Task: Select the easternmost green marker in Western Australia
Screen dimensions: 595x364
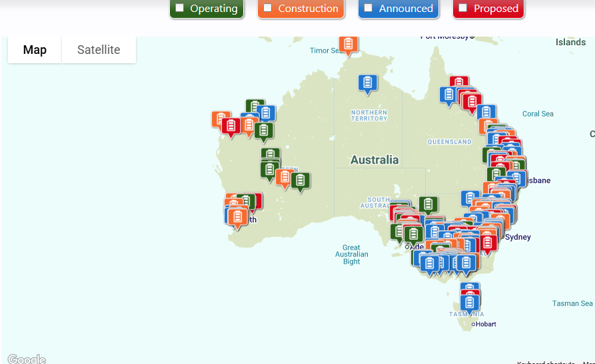Action: pyautogui.click(x=300, y=180)
